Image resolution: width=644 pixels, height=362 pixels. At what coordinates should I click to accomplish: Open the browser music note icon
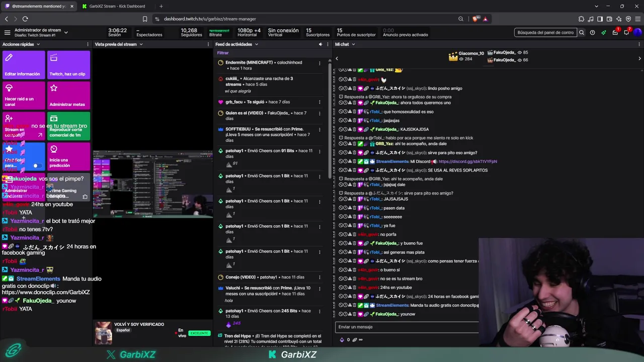pos(591,19)
